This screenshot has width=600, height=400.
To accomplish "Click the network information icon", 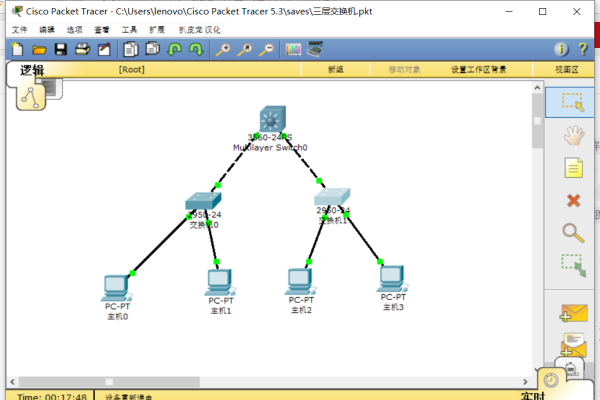I will [x=561, y=49].
